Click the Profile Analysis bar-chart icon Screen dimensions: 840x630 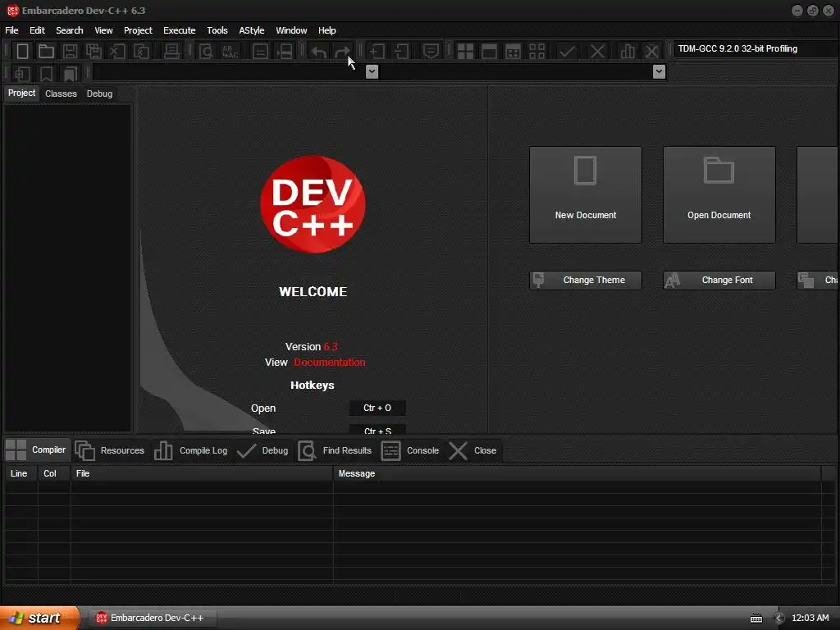[628, 52]
